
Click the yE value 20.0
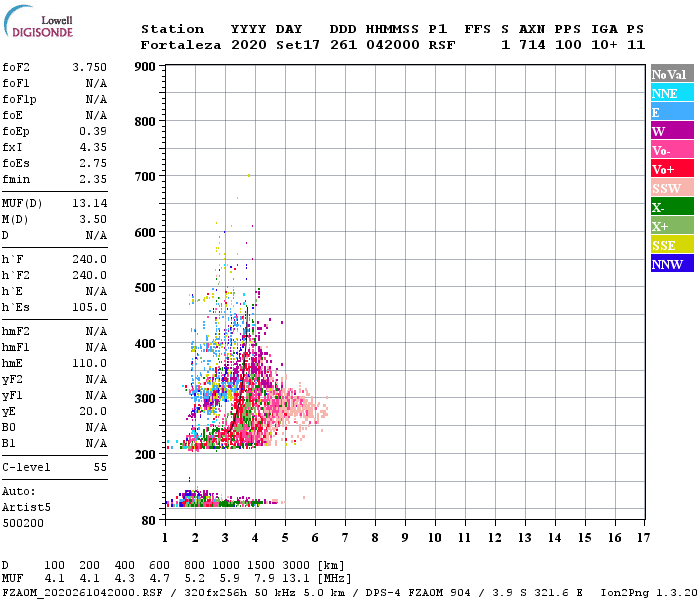[93, 412]
